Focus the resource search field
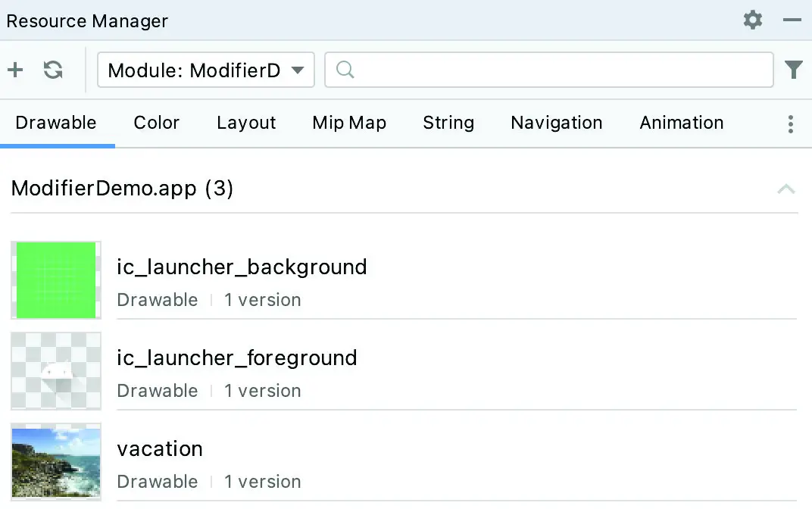The image size is (812, 509). (549, 70)
